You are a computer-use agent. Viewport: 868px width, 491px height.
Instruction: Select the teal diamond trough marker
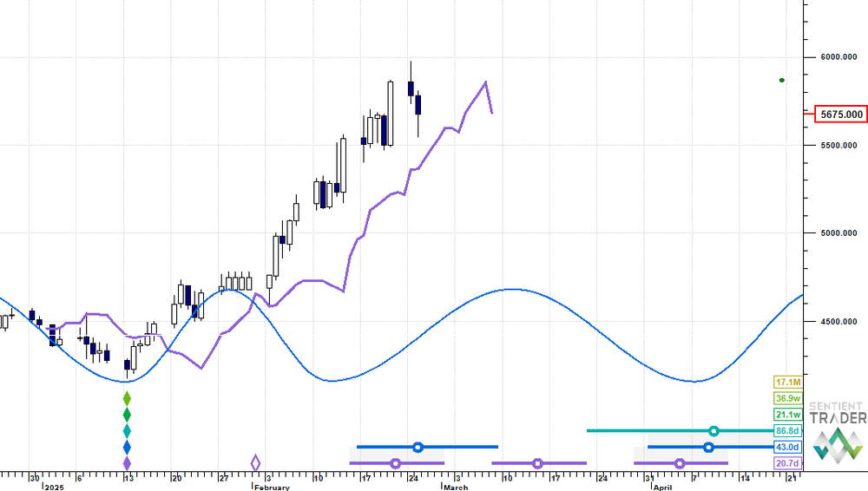pyautogui.click(x=127, y=430)
